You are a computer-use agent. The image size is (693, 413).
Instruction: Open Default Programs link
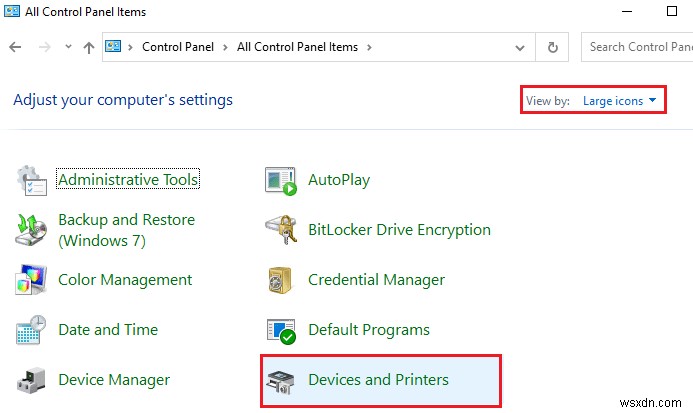(x=369, y=330)
